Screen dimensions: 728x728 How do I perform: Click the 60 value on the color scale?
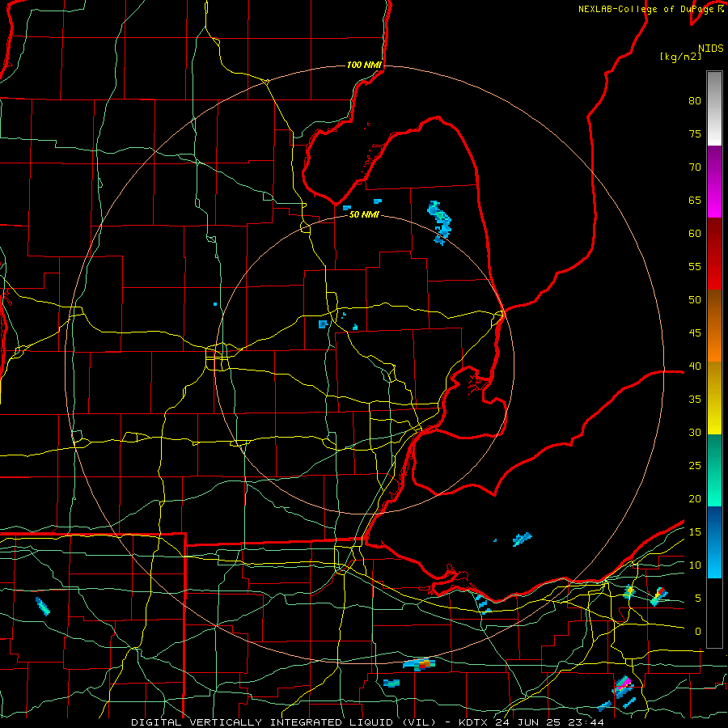pyautogui.click(x=695, y=234)
